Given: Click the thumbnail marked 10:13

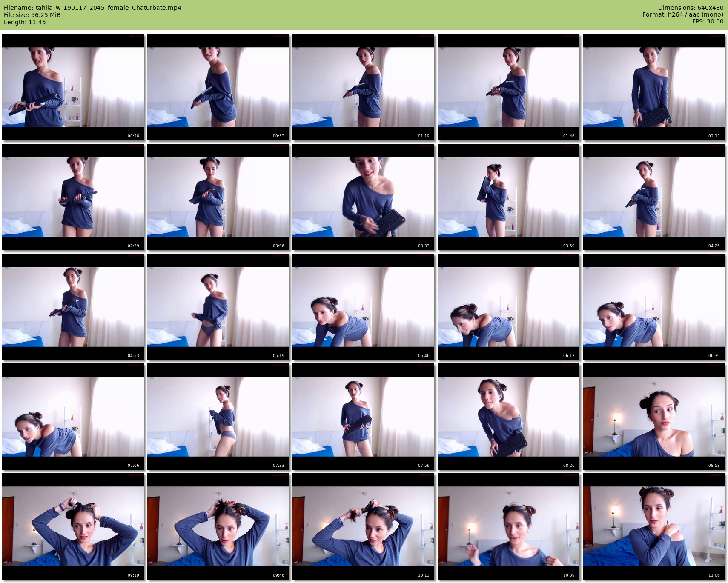Looking at the screenshot, I should point(364,526).
